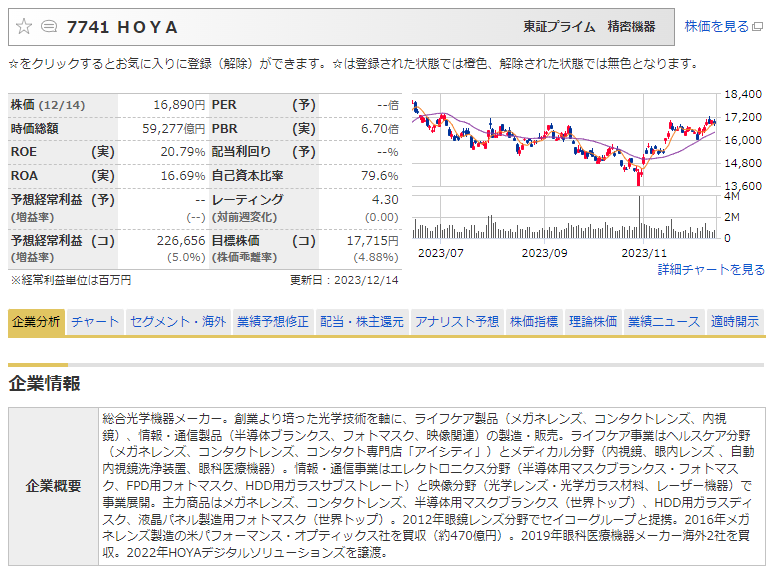The image size is (773, 566).
Task: Click the ※経常利益単位は百万円 note
Action: pyautogui.click(x=71, y=280)
